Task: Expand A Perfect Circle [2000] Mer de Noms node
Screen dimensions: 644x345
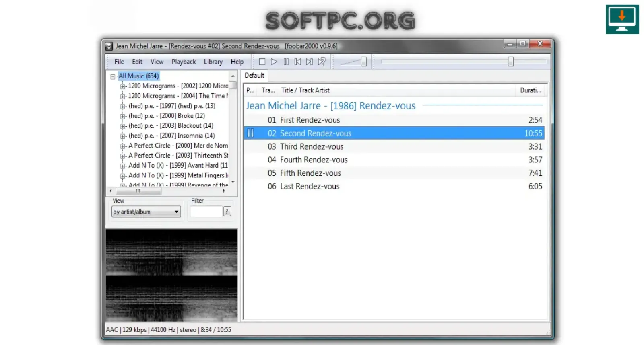Action: [x=123, y=146]
